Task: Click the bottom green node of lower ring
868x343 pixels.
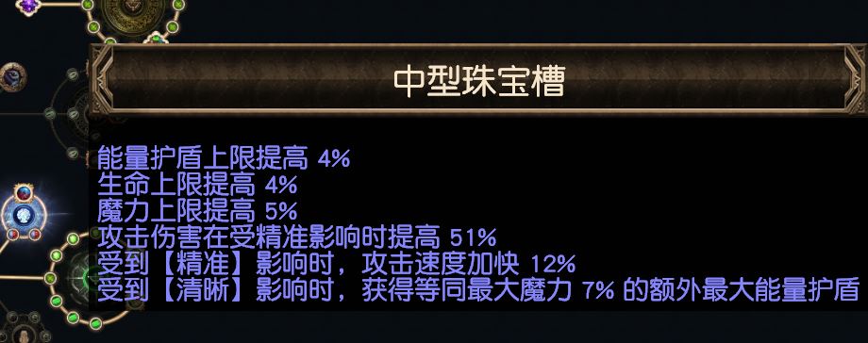Action: coord(95,322)
